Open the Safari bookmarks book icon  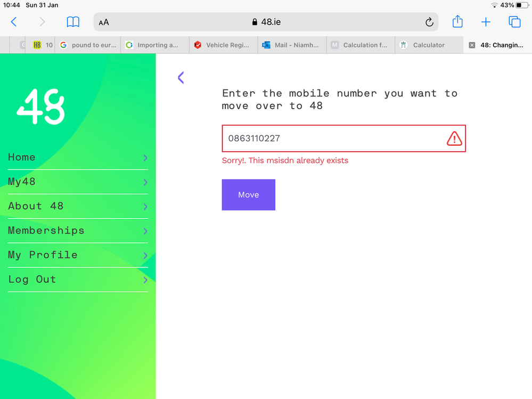73,22
